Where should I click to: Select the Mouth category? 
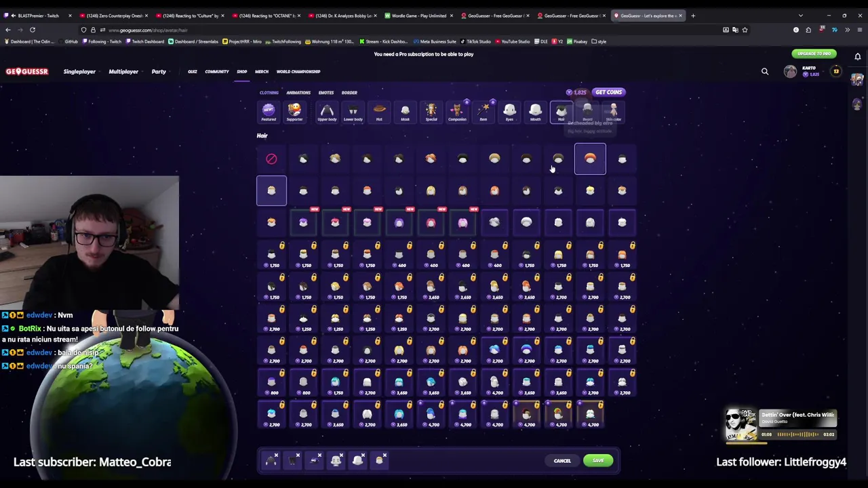pos(536,113)
